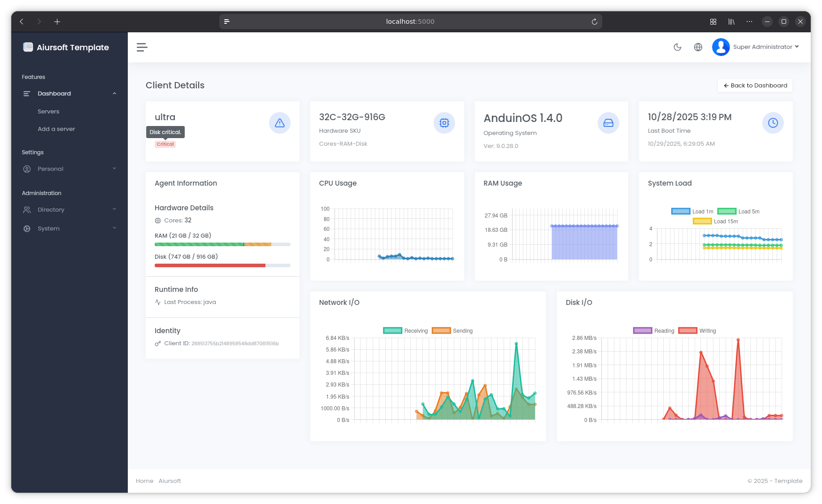Click the Back to Dashboard button
The width and height of the screenshot is (822, 504).
[755, 85]
